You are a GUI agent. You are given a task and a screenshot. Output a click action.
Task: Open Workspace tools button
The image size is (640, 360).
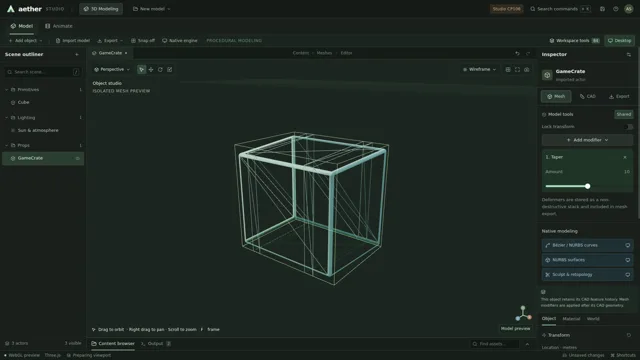click(574, 40)
